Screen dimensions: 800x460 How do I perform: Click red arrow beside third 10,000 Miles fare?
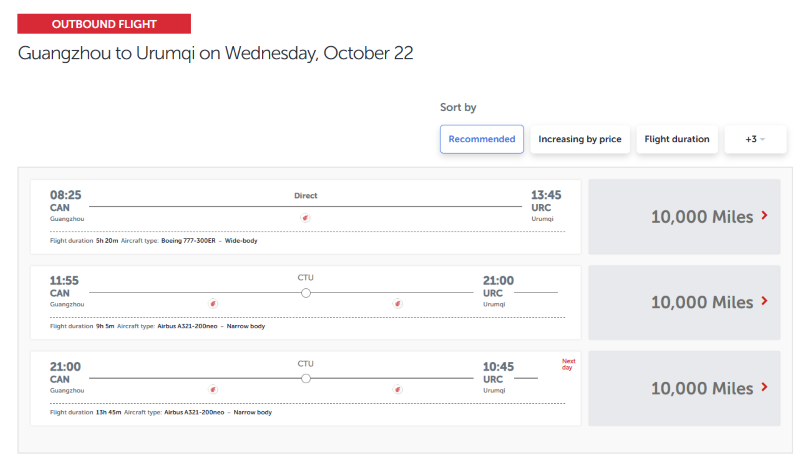pyautogui.click(x=764, y=387)
